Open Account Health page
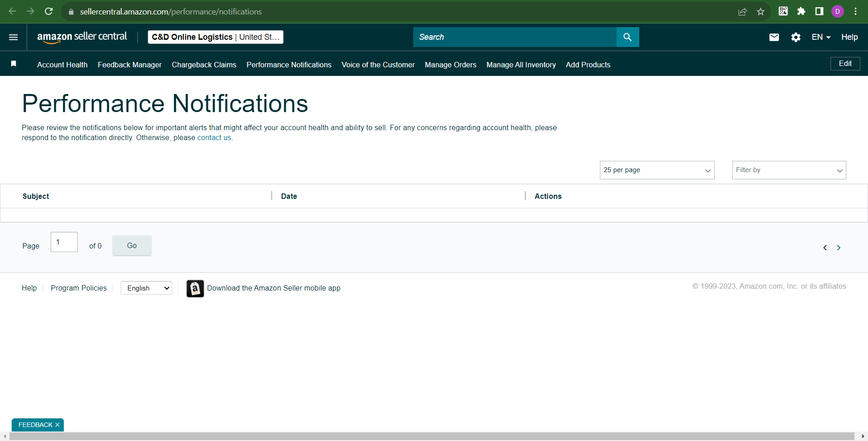Image resolution: width=868 pixels, height=441 pixels. coord(62,65)
